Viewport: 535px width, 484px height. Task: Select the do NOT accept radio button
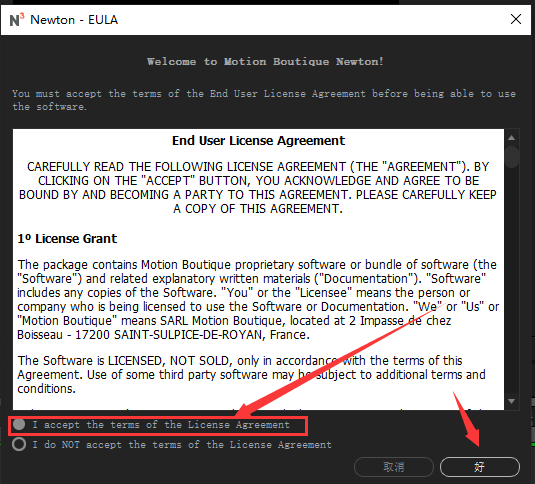[19, 444]
